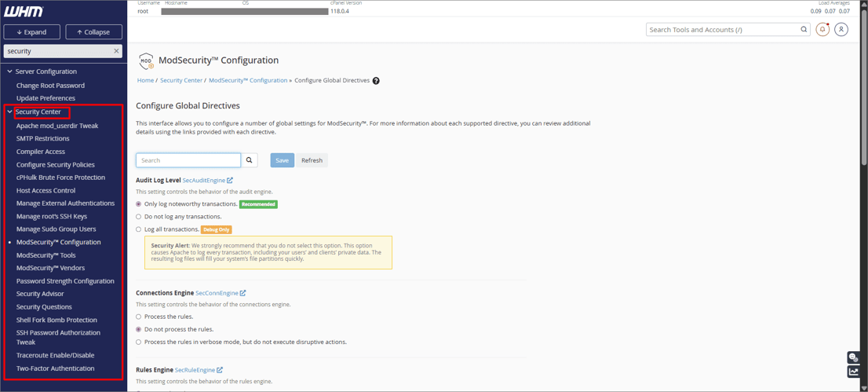Open Security Advisor
The width and height of the screenshot is (868, 392).
40,294
